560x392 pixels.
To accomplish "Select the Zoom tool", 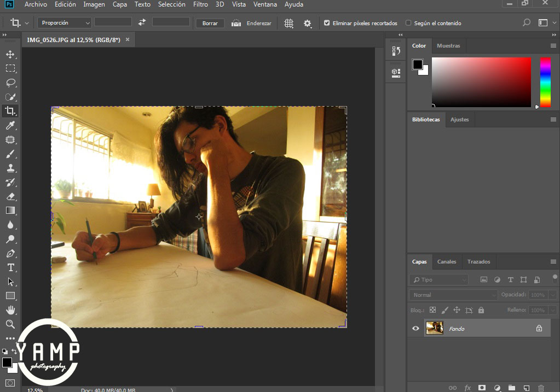I will click(10, 324).
